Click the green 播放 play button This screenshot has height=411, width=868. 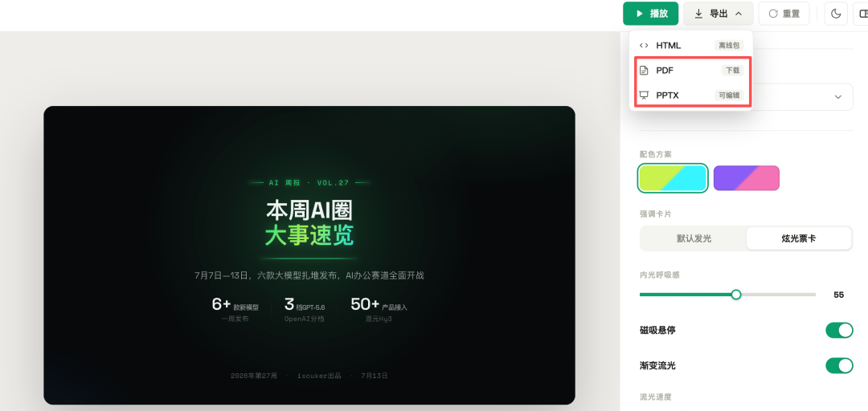(x=650, y=14)
